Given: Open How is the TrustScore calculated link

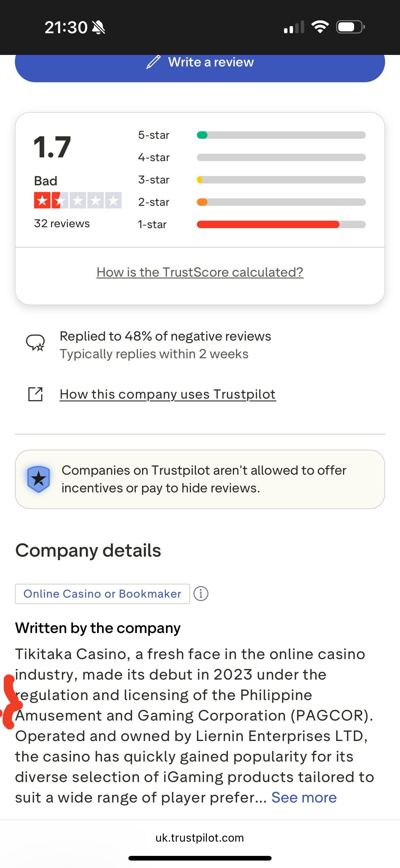Looking at the screenshot, I should 200,272.
